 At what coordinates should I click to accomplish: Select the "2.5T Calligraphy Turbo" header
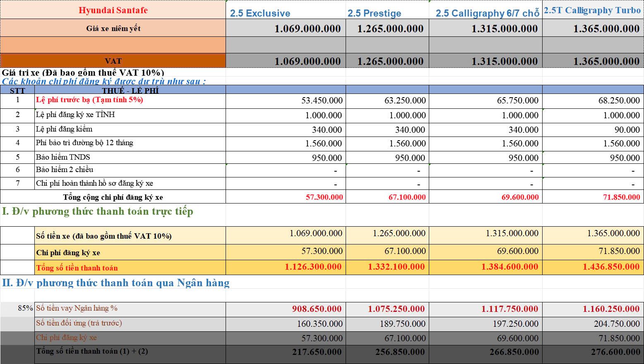(592, 10)
